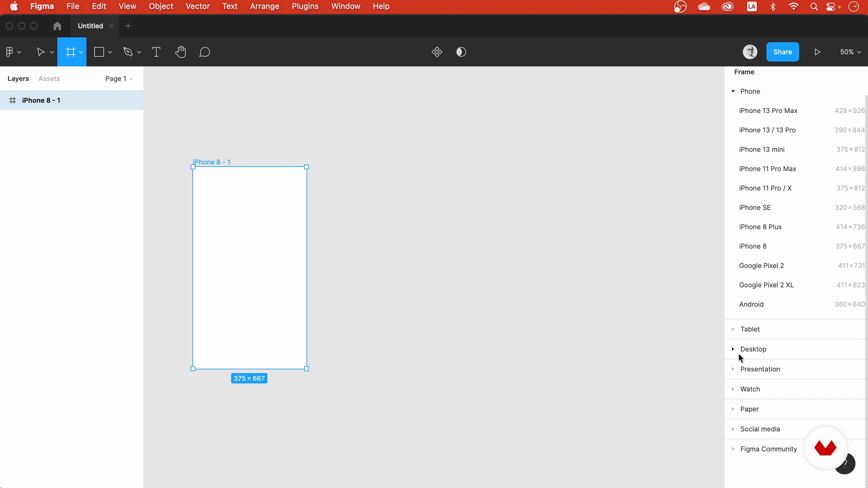
Task: Select the Comment tool
Action: (x=205, y=52)
